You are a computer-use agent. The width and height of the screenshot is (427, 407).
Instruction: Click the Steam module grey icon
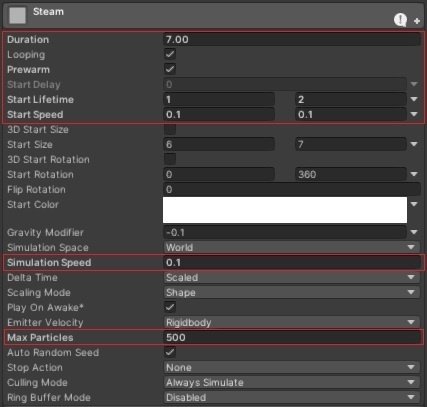coord(17,15)
